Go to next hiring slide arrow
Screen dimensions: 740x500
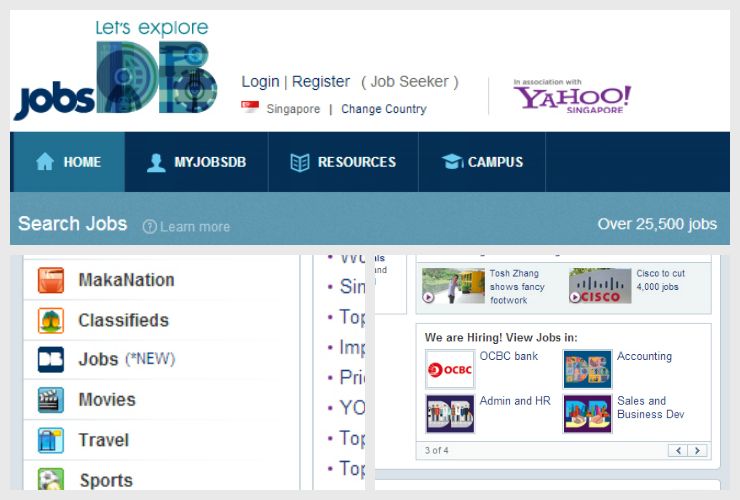tap(697, 451)
